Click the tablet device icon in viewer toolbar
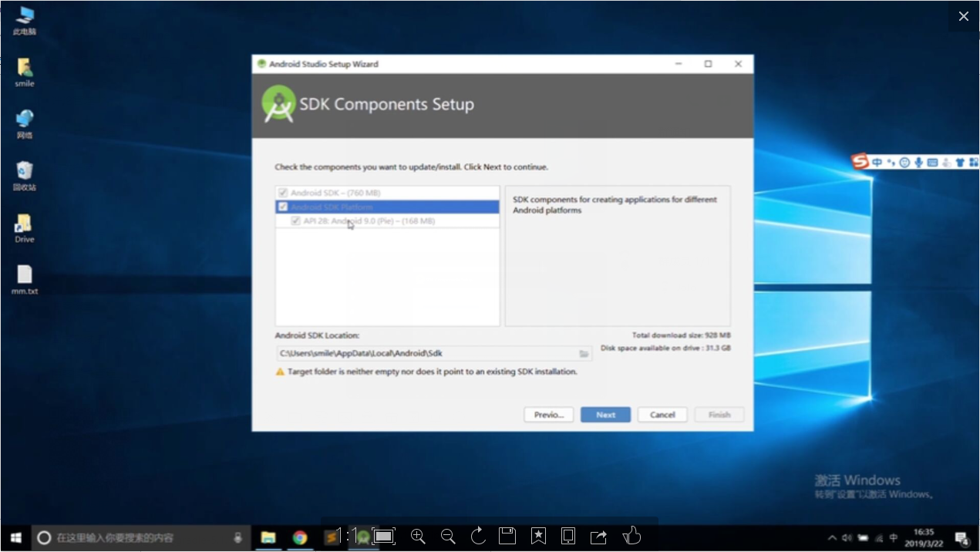The image size is (980, 552). (x=568, y=536)
